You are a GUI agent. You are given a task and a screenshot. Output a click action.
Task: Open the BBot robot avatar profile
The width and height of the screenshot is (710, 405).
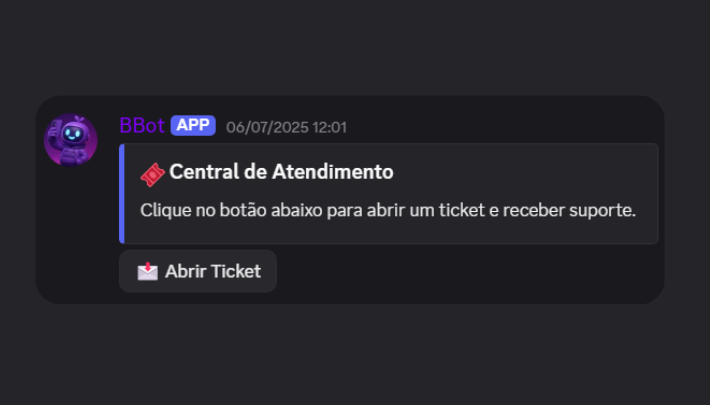(71, 140)
